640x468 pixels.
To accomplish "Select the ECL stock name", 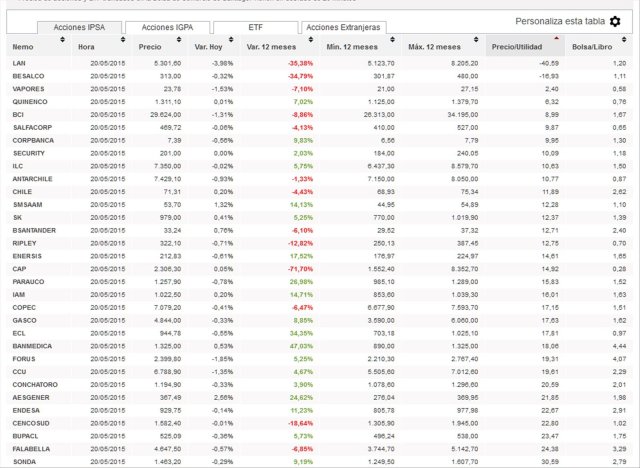I will (x=19, y=333).
